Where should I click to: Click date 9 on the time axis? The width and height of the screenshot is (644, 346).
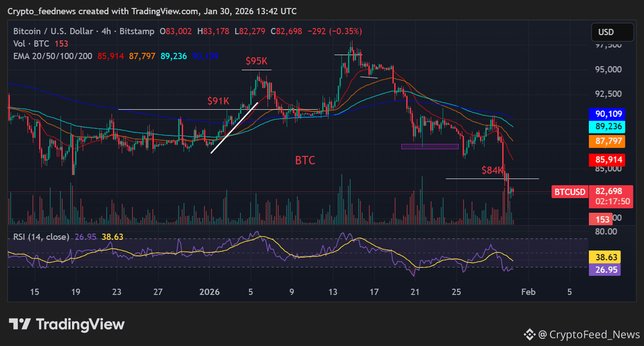[292, 292]
